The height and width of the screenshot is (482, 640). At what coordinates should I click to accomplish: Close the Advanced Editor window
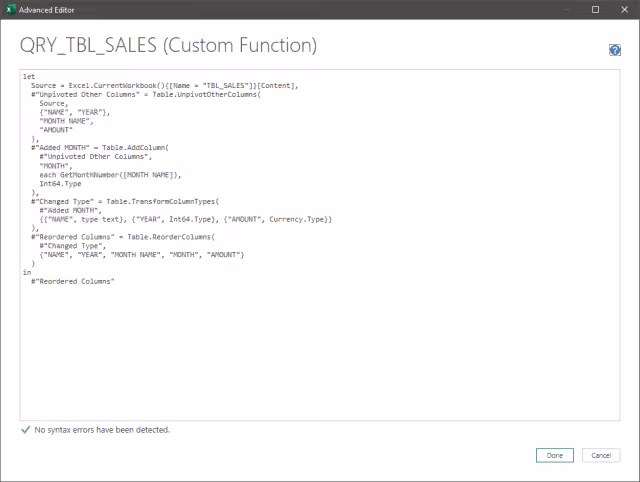tap(624, 9)
